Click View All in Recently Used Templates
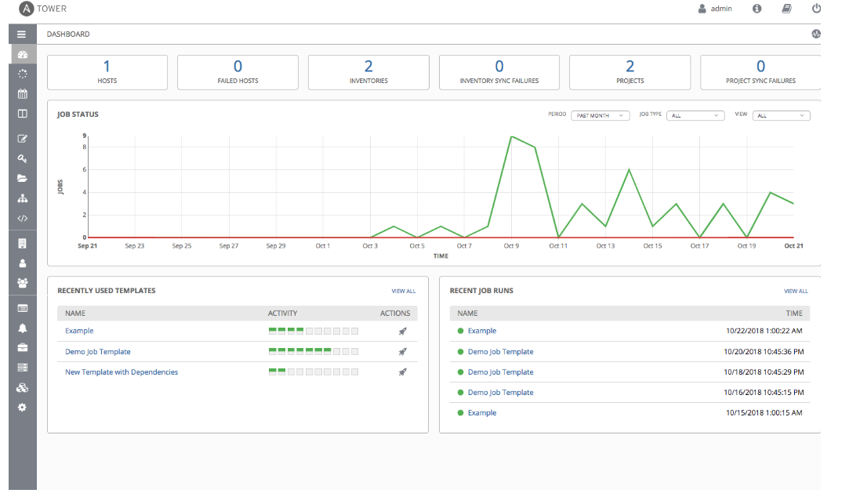The image size is (860, 504). [404, 292]
